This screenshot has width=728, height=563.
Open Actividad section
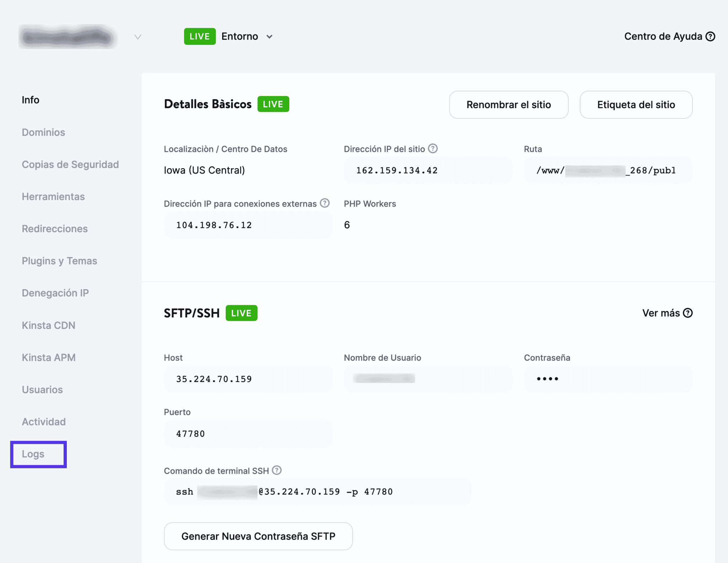pyautogui.click(x=44, y=422)
